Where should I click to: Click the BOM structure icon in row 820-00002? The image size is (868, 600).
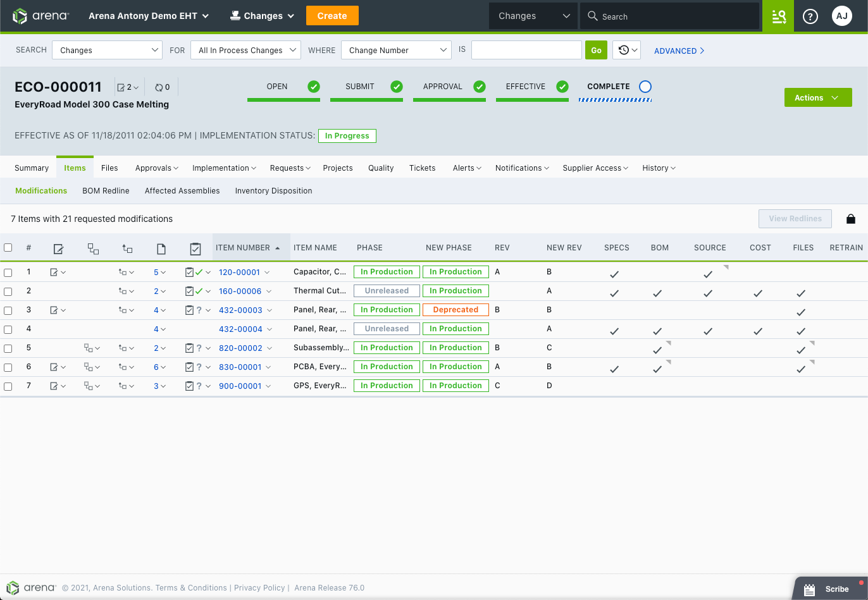coord(89,348)
